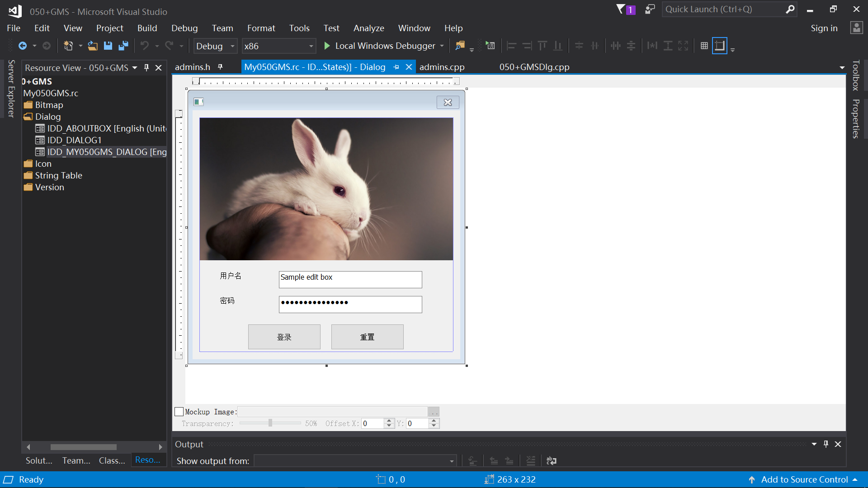This screenshot has width=868, height=488.
Task: Increase the Offset X value using spinner
Action: coord(389,421)
